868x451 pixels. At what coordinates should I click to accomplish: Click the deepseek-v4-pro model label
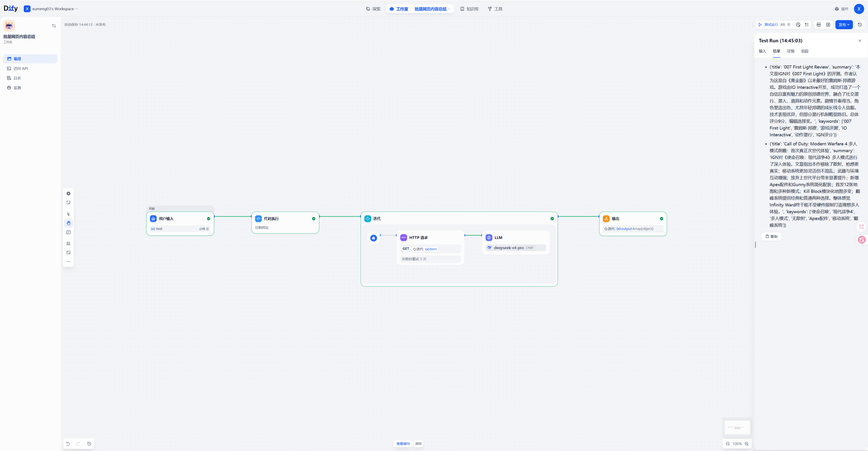coord(508,248)
